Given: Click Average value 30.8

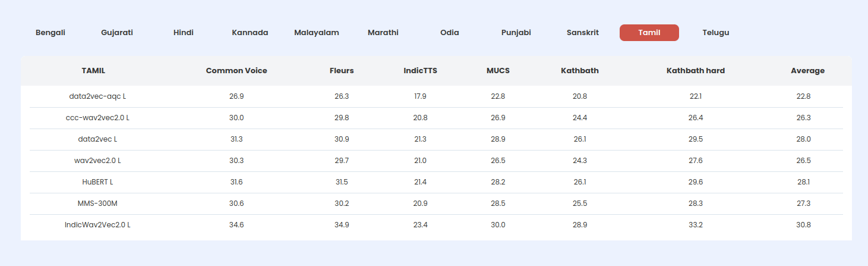Looking at the screenshot, I should (x=804, y=225).
